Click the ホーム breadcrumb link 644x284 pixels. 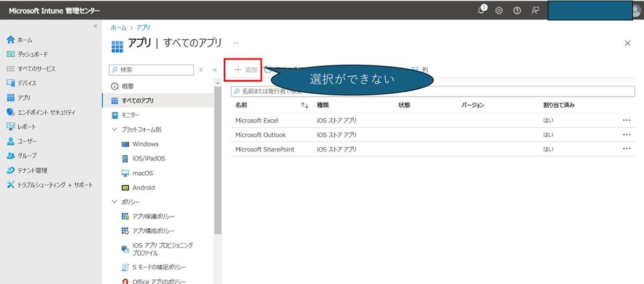click(x=118, y=27)
